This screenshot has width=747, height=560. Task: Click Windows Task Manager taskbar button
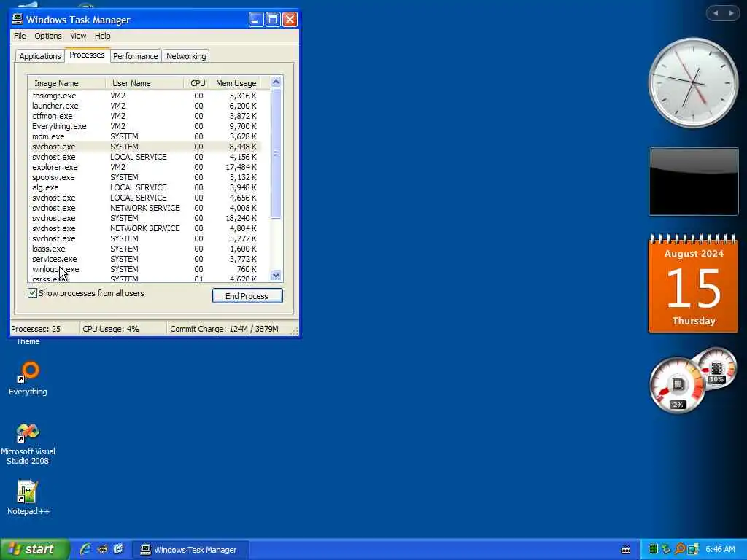190,550
